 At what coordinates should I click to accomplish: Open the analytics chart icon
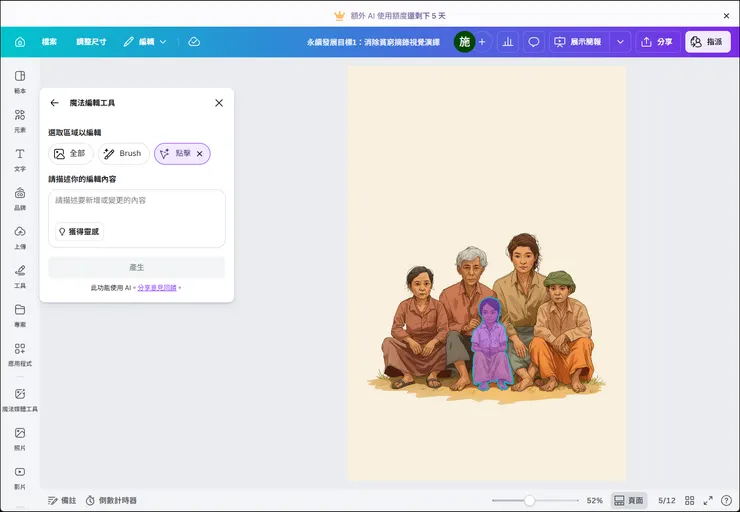coord(508,42)
